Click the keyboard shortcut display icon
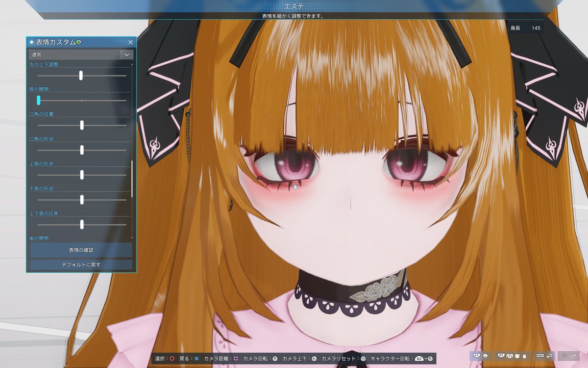Screen dimensions: 588x368 coord(540,356)
